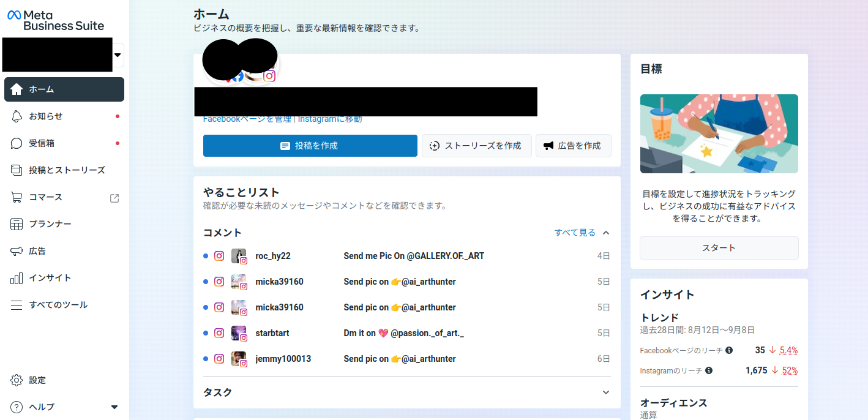Click the 投稿を作成 button
This screenshot has height=420, width=868.
[x=310, y=146]
